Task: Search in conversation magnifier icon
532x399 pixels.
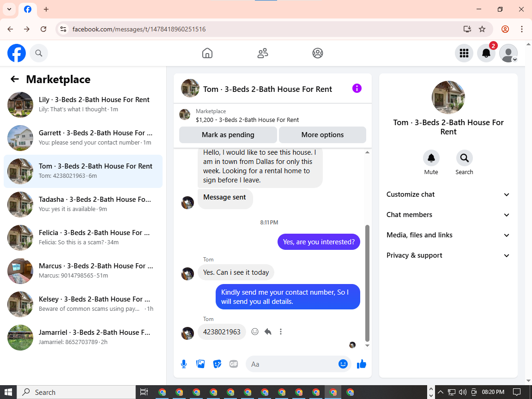Action: pyautogui.click(x=465, y=158)
